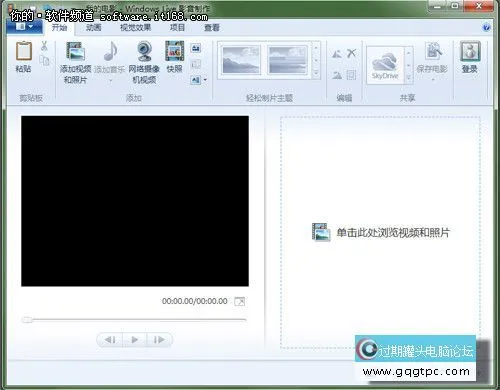Open the application menu button
The width and height of the screenshot is (500, 390).
point(24,26)
